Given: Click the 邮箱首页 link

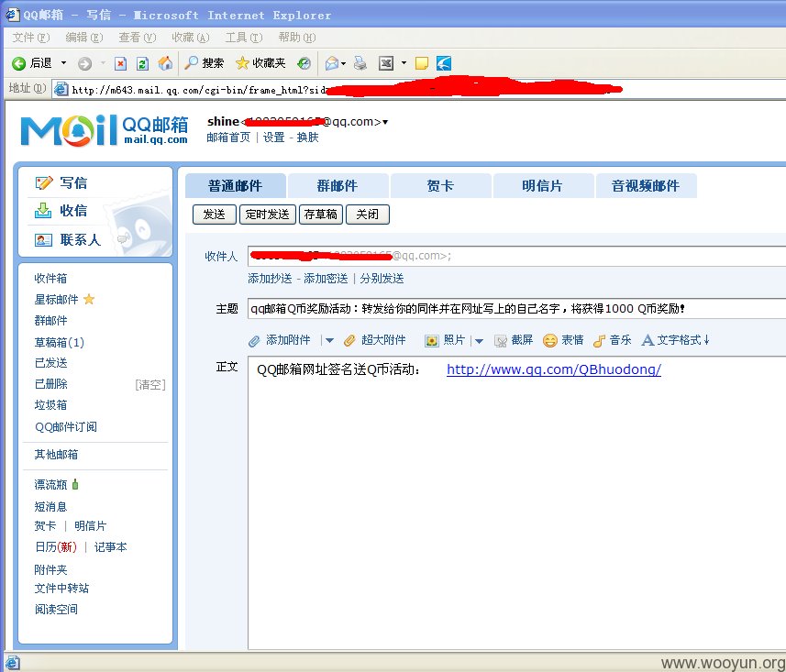Looking at the screenshot, I should coord(228,138).
